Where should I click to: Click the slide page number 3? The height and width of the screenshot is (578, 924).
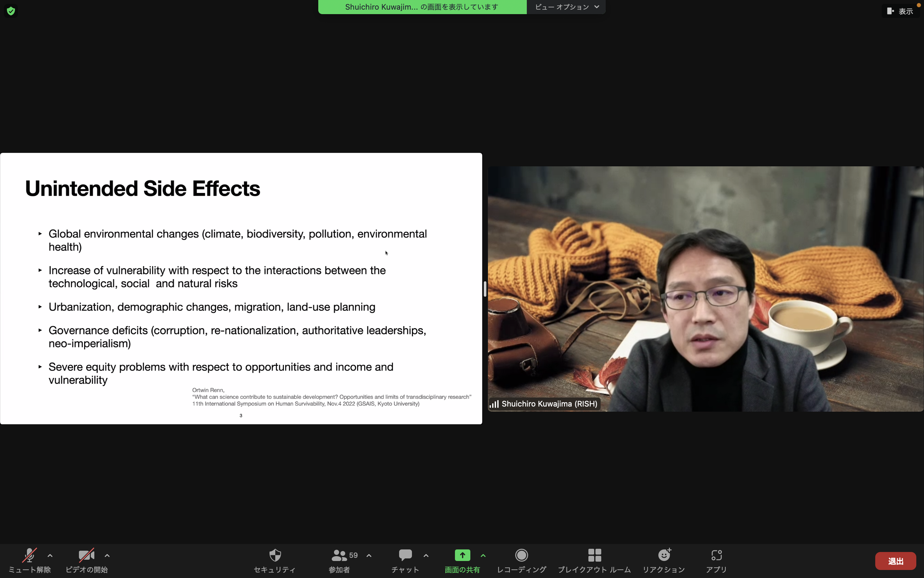tap(241, 416)
